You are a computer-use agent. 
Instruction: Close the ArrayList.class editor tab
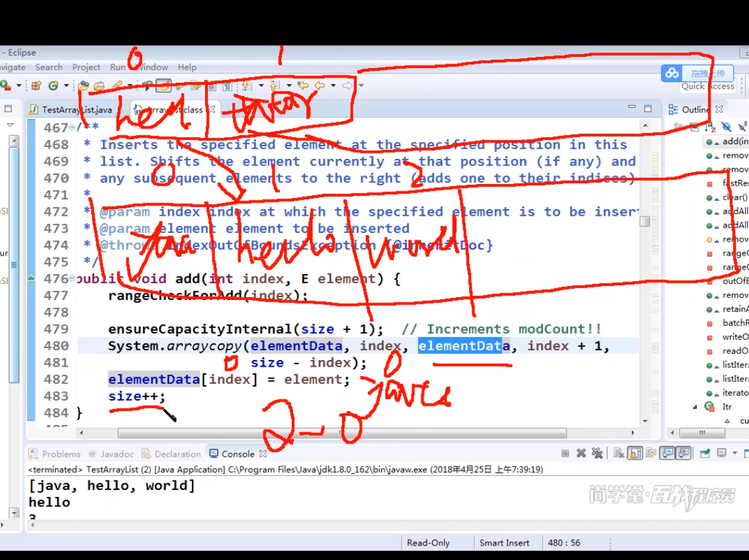[211, 109]
